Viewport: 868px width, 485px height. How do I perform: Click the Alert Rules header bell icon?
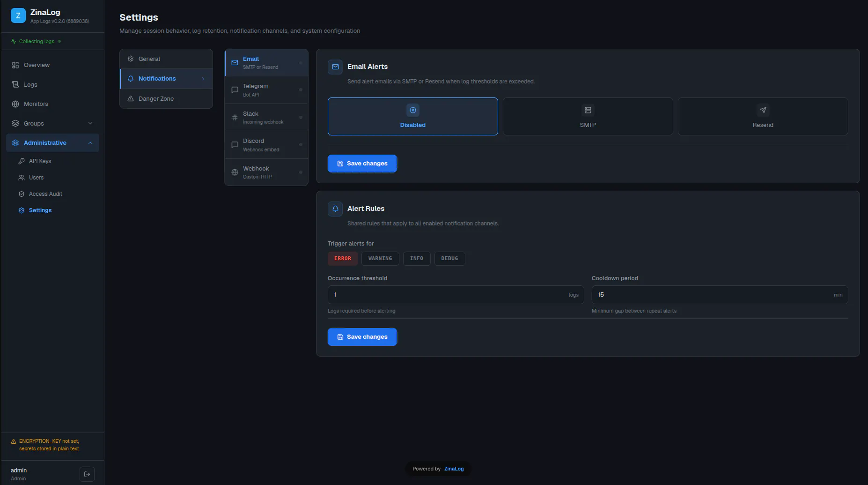point(335,209)
